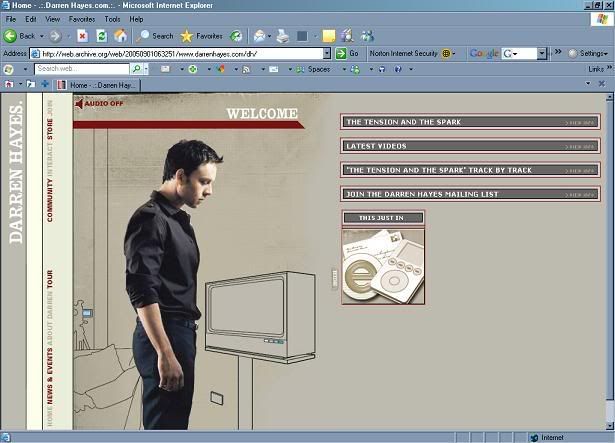This screenshot has width=615, height=443.
Task: Click the MSN toolbar colored flag icon
Action: (x=221, y=69)
